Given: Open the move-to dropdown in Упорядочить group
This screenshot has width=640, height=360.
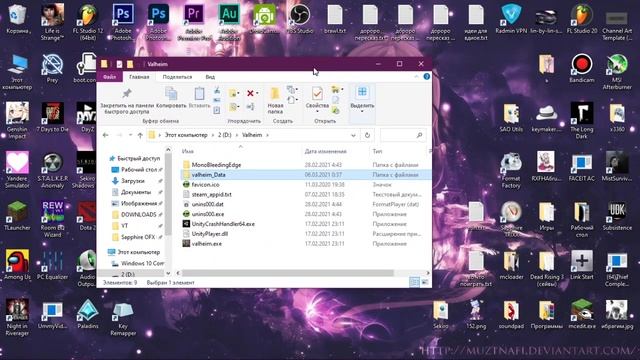Looking at the screenshot, I should pos(234,93).
